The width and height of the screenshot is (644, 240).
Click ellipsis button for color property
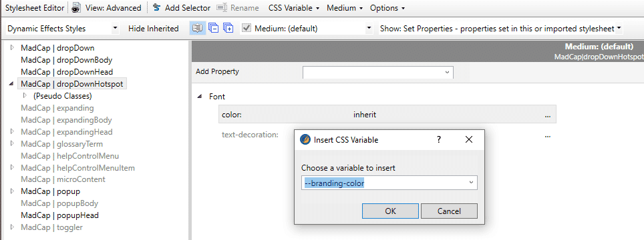point(548,115)
